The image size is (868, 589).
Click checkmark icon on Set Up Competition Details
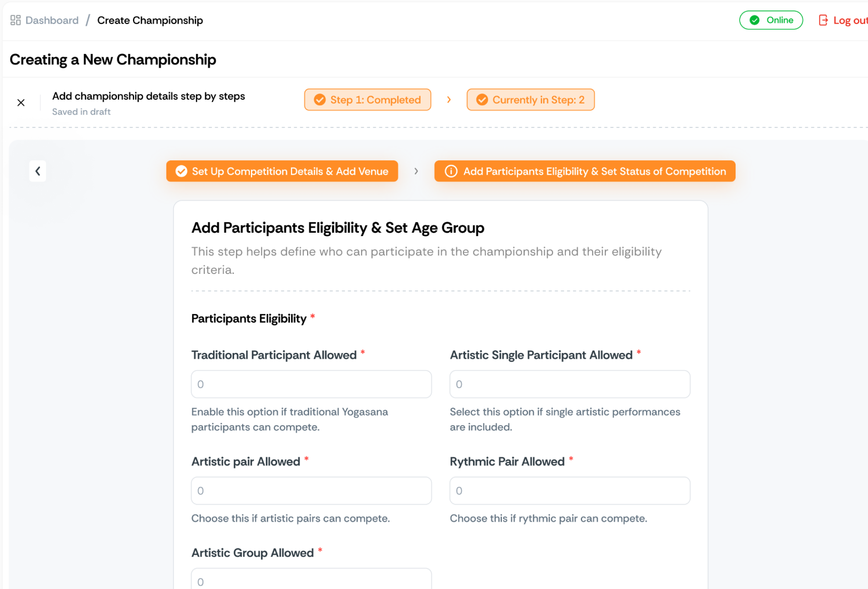coord(181,171)
